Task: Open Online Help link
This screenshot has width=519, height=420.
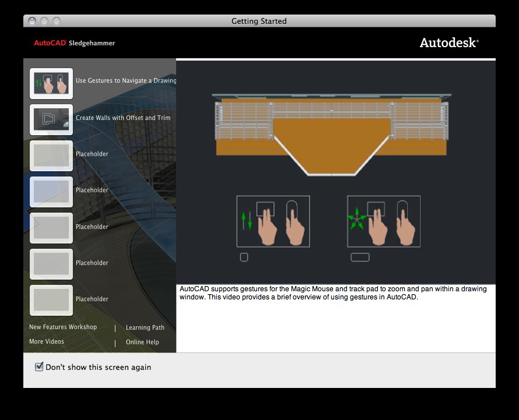Action: click(x=142, y=342)
